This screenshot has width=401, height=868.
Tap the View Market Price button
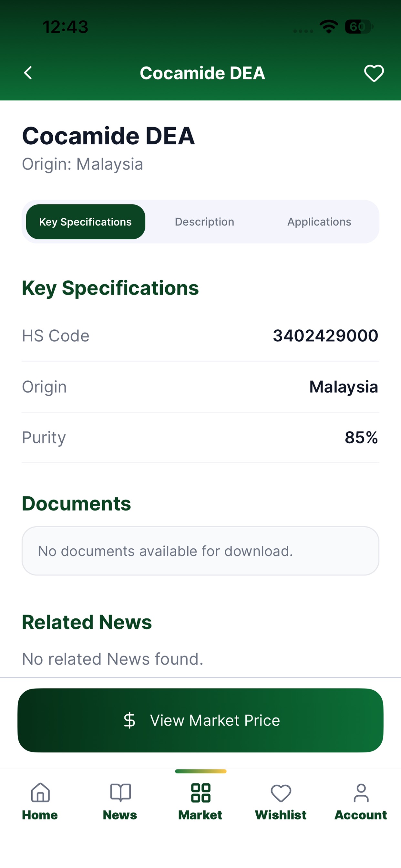[x=200, y=720]
